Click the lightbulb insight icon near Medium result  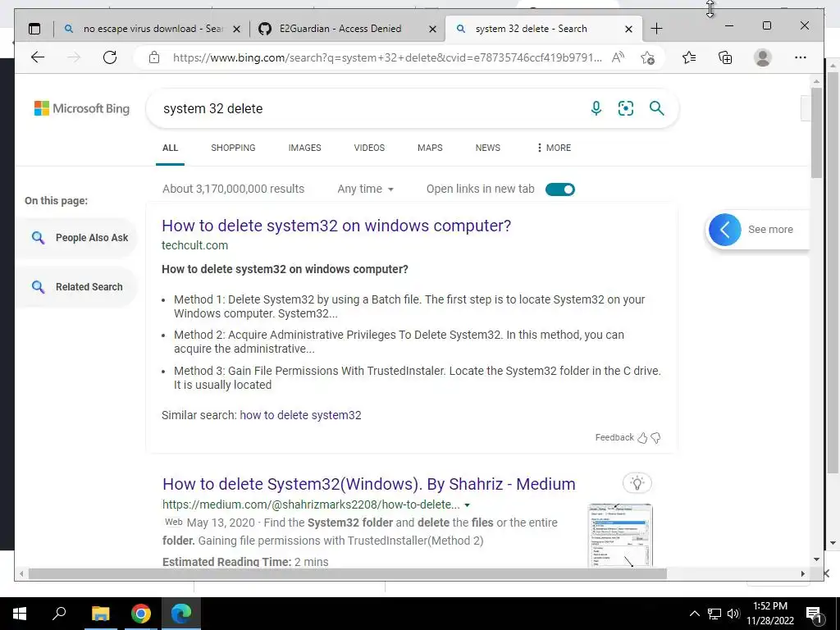637,483
